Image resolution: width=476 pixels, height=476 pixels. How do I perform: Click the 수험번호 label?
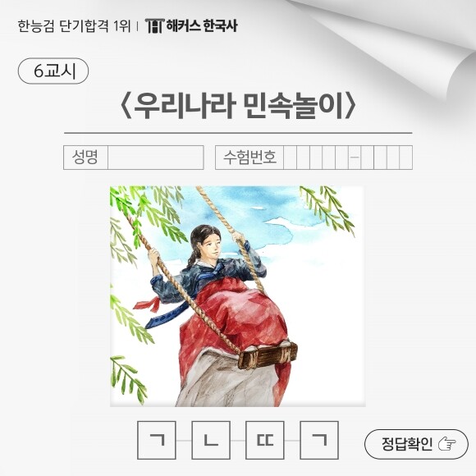pyautogui.click(x=249, y=158)
